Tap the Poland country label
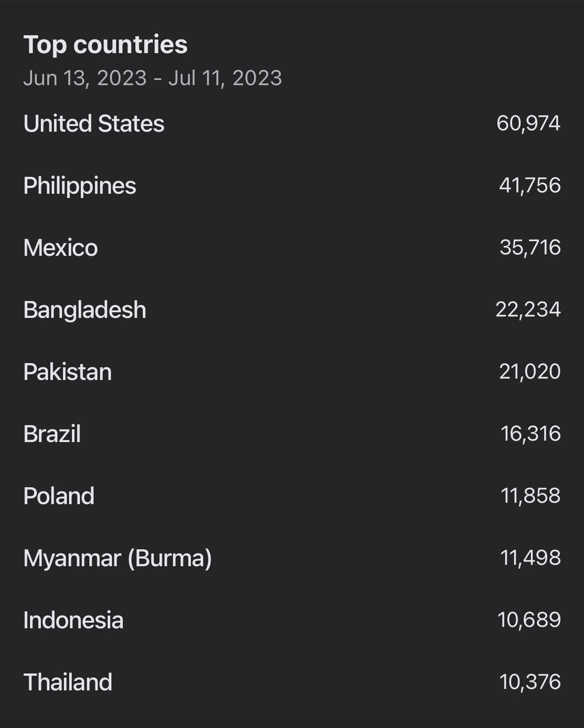Screen dimensions: 584x728 (x=59, y=496)
